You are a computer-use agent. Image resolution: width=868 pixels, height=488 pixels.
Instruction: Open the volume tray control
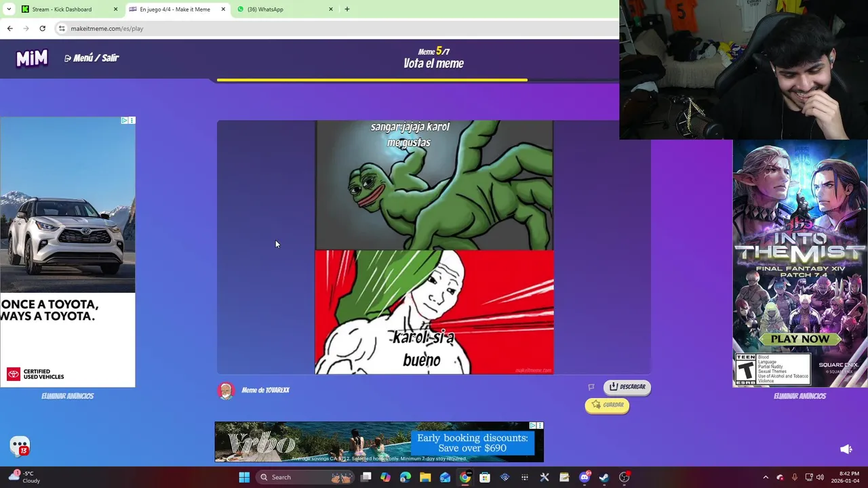click(x=820, y=477)
